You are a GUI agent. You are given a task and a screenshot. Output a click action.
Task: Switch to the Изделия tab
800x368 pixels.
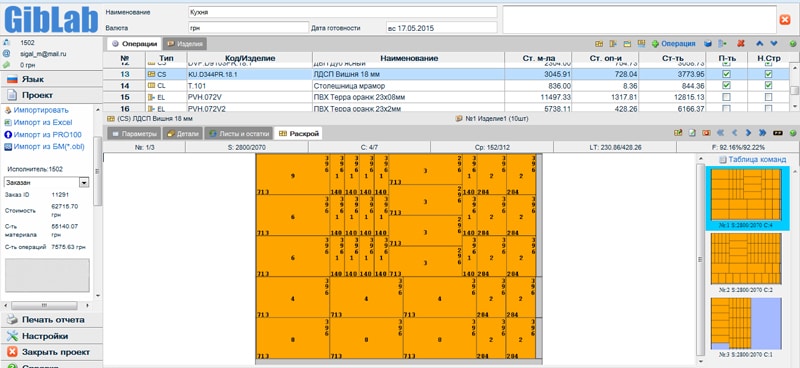(x=185, y=44)
